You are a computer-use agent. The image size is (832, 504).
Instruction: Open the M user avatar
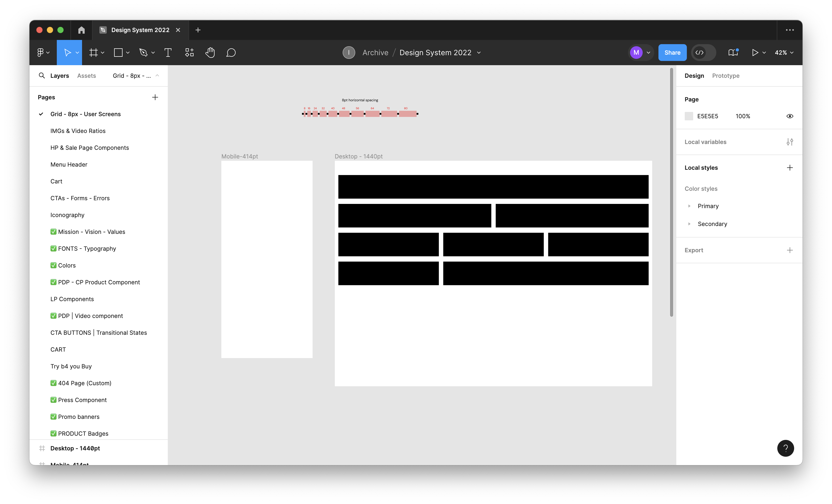636,52
